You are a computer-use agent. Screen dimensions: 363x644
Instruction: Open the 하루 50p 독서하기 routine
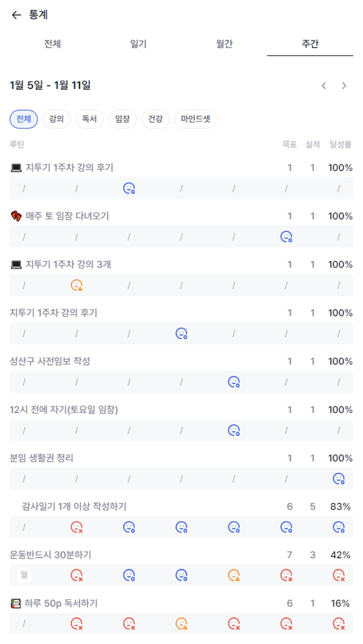tap(61, 604)
